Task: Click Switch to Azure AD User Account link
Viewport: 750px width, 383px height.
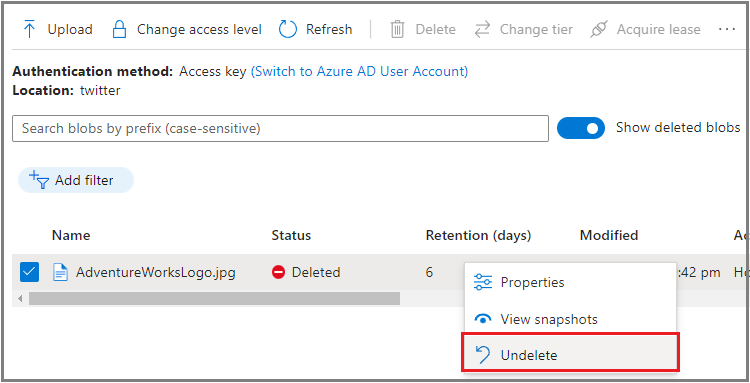Action: (359, 71)
